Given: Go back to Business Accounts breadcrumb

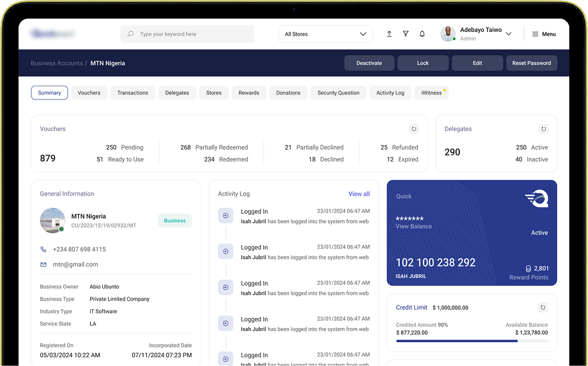Looking at the screenshot, I should tap(57, 63).
